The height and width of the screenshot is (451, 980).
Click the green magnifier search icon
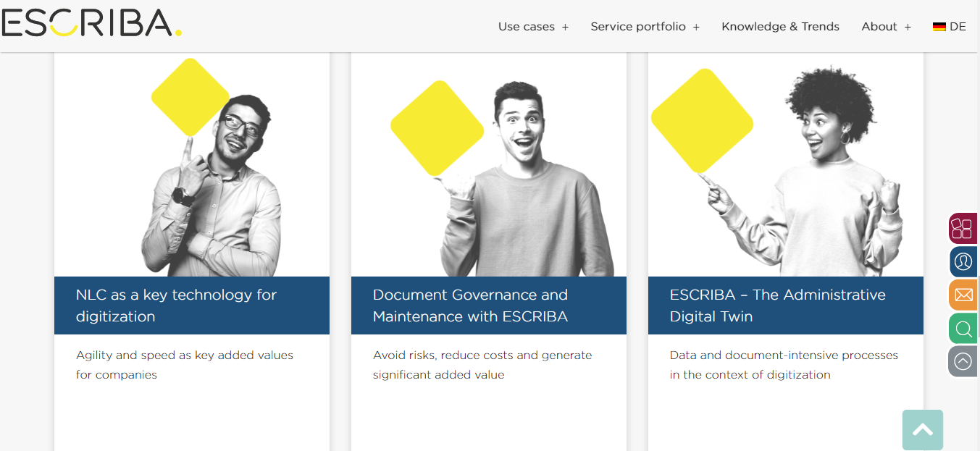click(963, 329)
